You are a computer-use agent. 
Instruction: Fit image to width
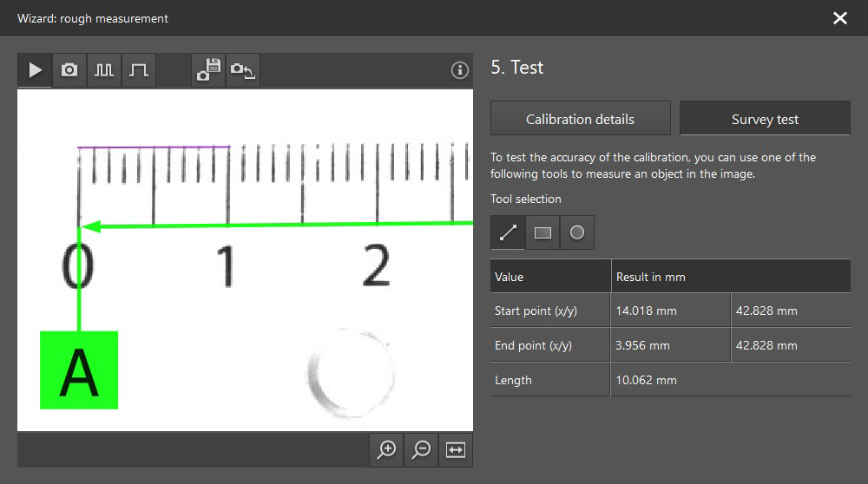point(456,449)
